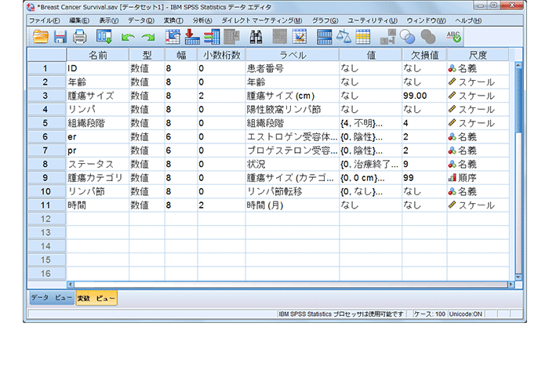The image size is (549, 392).
Task: Select row header 11 for 時間
Action: pyautogui.click(x=46, y=205)
